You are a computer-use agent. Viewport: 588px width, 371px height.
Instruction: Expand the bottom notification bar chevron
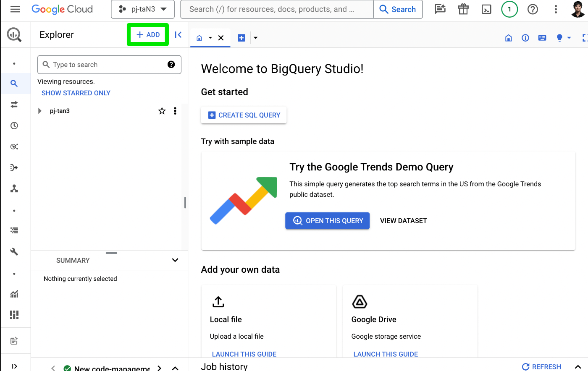tap(175, 368)
